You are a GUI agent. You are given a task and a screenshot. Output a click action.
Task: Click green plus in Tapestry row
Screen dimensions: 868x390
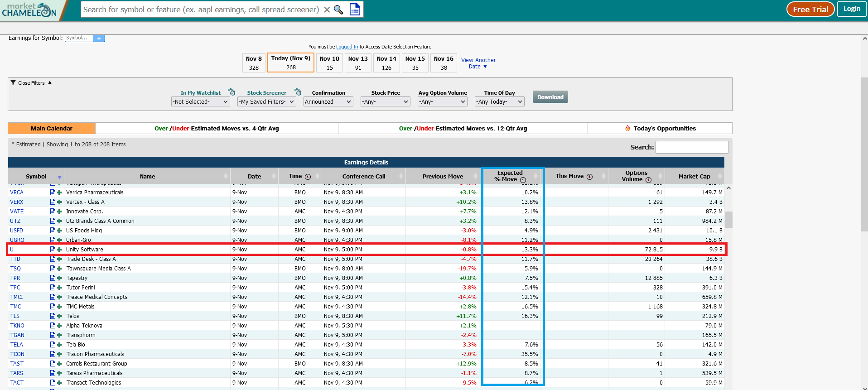coord(59,278)
